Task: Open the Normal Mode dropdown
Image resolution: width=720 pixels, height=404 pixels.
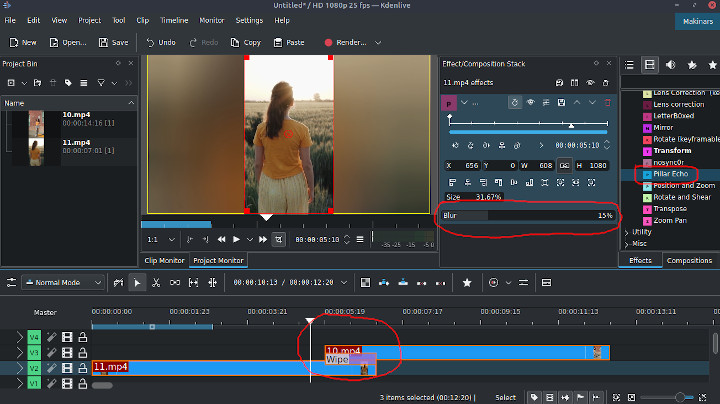Action: pyautogui.click(x=63, y=283)
